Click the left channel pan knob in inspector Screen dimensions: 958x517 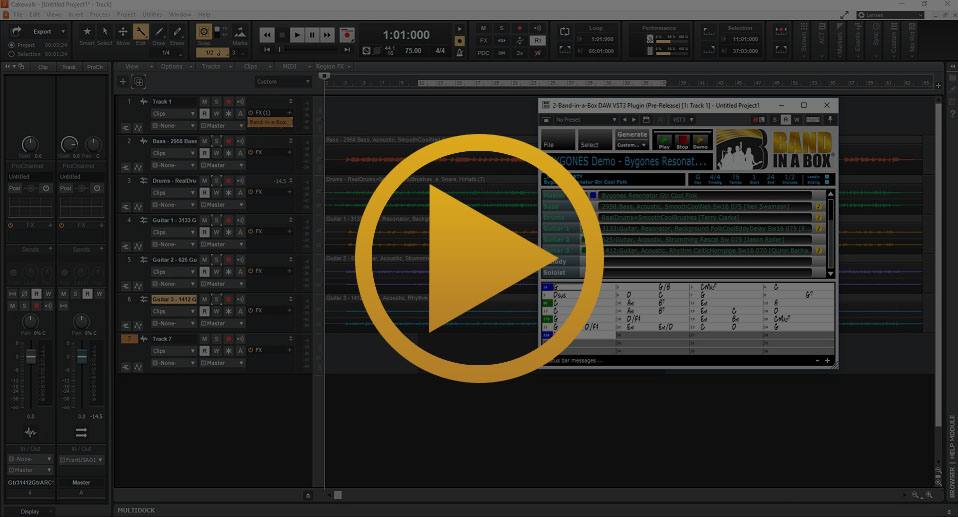click(30, 321)
